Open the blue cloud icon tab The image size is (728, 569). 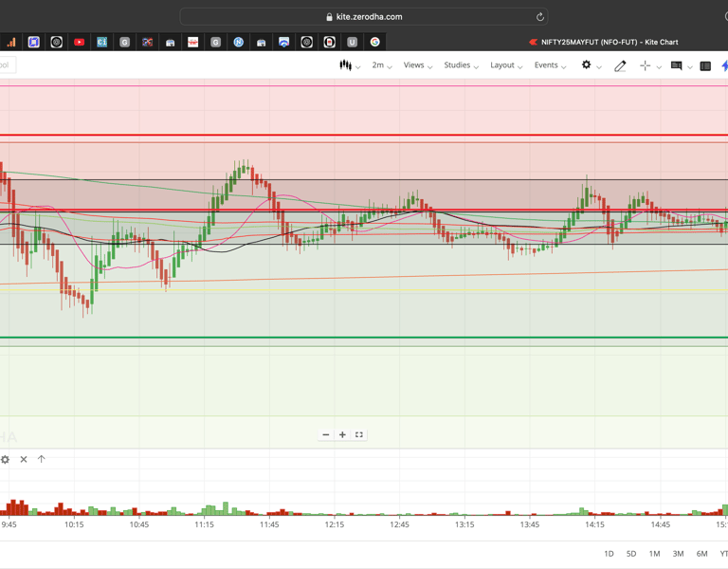(283, 43)
